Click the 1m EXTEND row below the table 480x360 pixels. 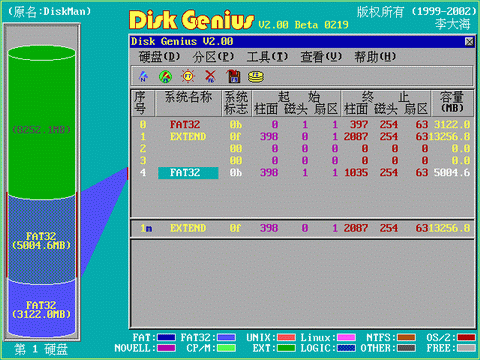(302, 228)
